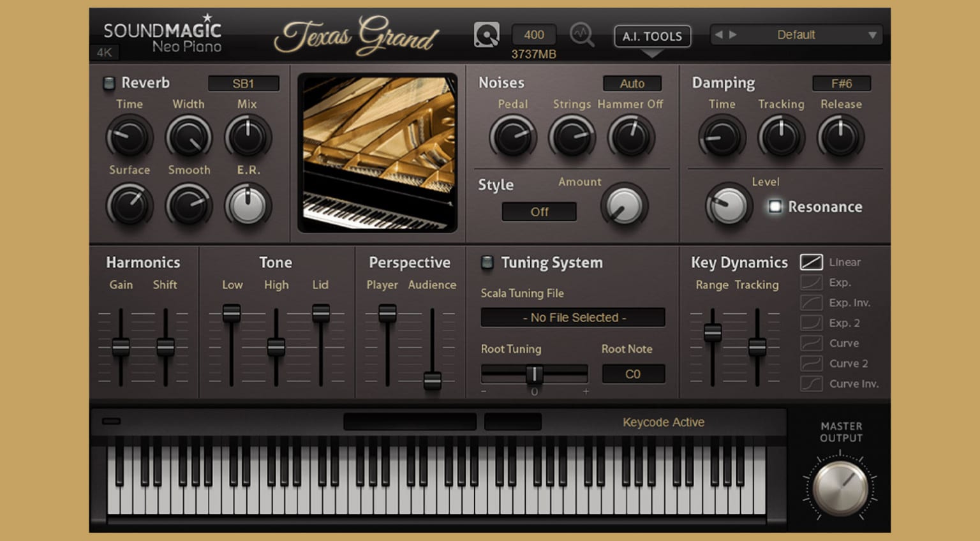Click the previous preset left arrow
Screen dimensions: 980x541
(719, 35)
